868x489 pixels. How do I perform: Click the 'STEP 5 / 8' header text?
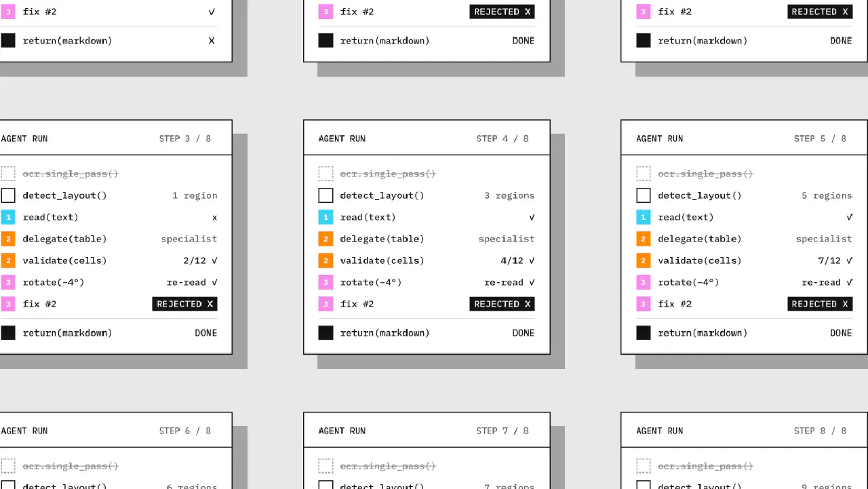coord(821,138)
